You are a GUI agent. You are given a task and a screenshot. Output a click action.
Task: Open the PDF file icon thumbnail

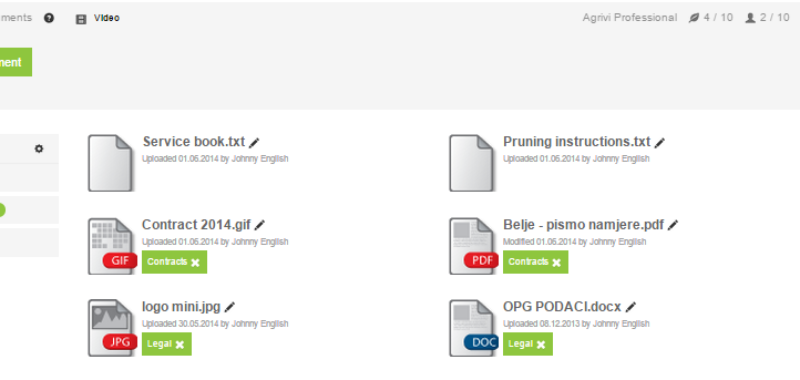click(x=473, y=246)
